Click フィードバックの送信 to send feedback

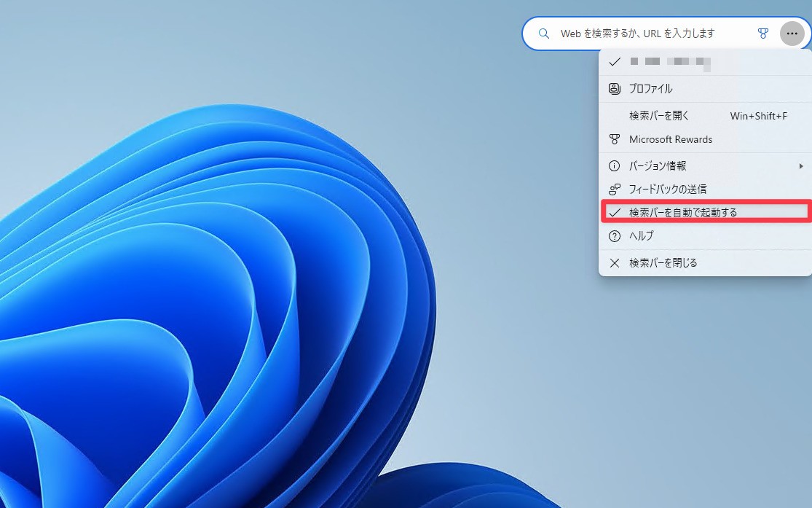668,189
